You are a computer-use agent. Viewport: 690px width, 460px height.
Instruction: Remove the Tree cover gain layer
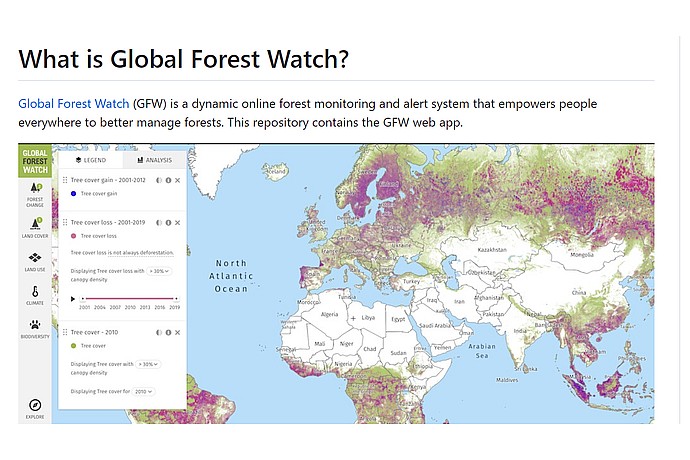pos(177,180)
